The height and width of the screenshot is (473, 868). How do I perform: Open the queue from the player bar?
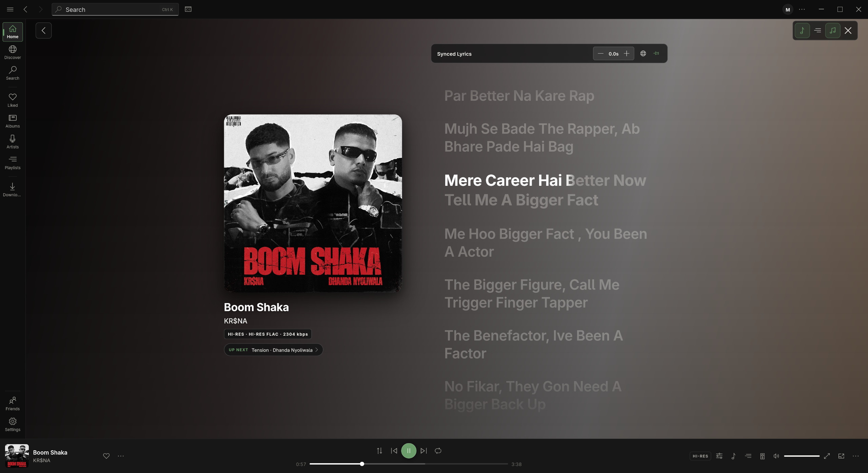coord(748,456)
